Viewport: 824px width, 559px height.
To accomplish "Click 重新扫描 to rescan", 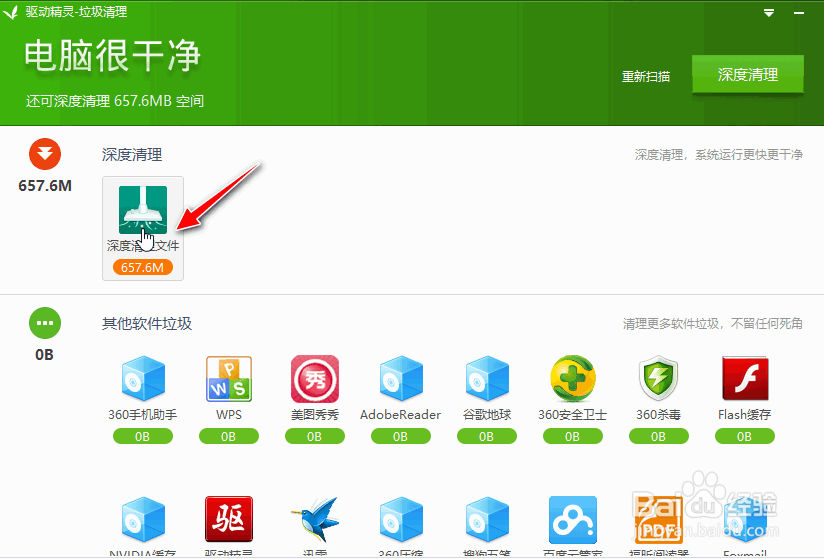I will [646, 77].
